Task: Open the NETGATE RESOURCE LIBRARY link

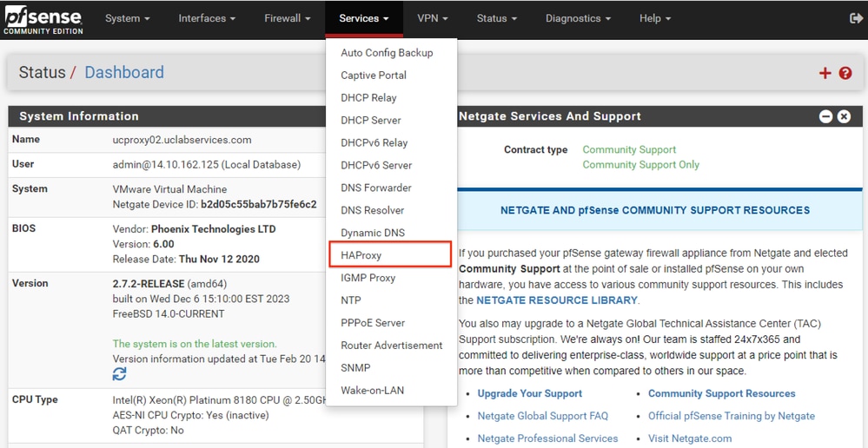Action: pos(556,300)
